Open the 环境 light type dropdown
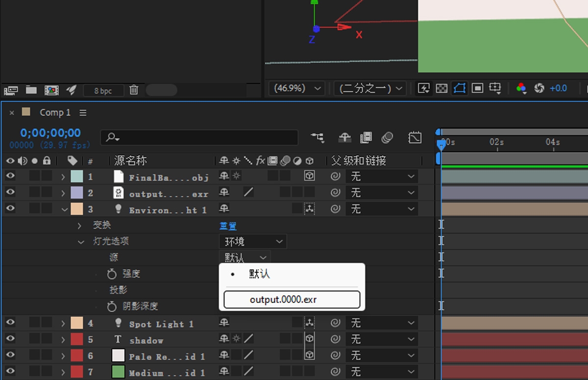Image resolution: width=588 pixels, height=380 pixels. pyautogui.click(x=252, y=241)
